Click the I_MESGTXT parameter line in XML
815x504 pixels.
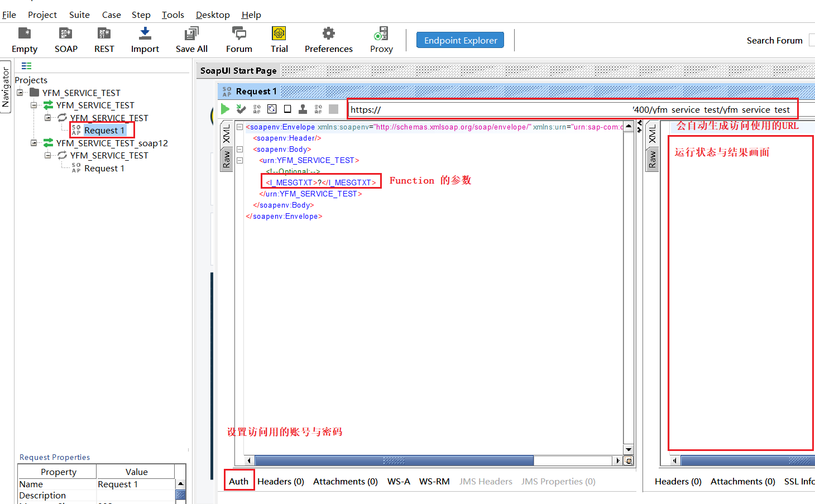click(x=321, y=183)
